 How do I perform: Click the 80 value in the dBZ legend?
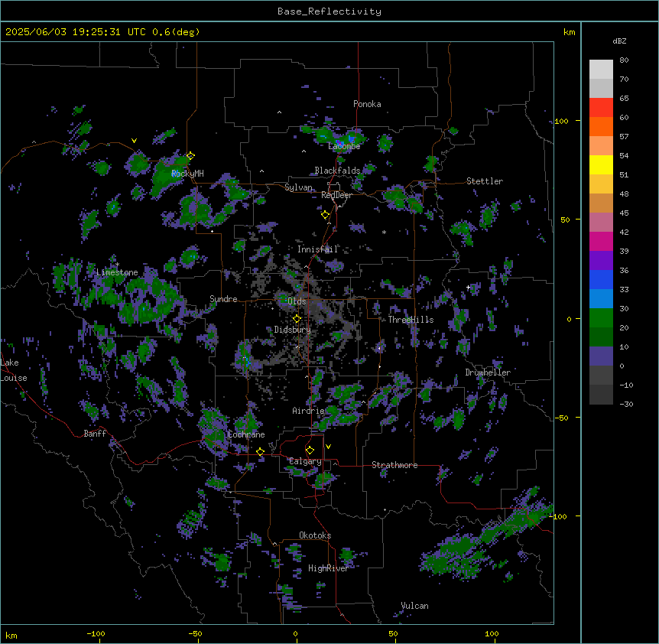pos(624,60)
